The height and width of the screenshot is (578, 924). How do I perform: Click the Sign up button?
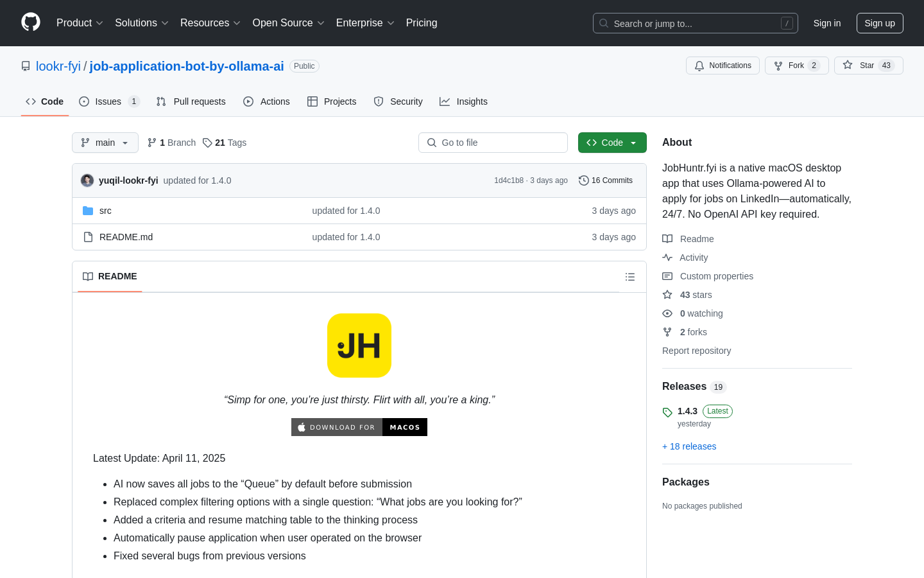coord(880,23)
